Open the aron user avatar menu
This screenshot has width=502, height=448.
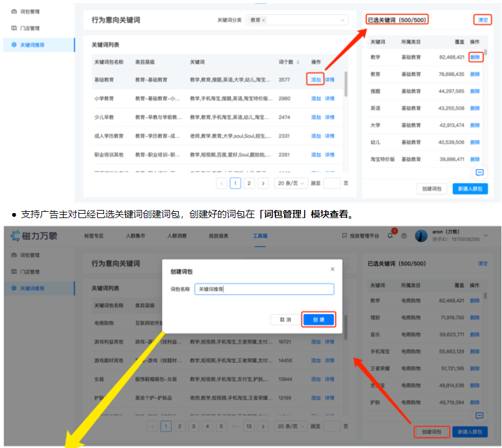(421, 235)
